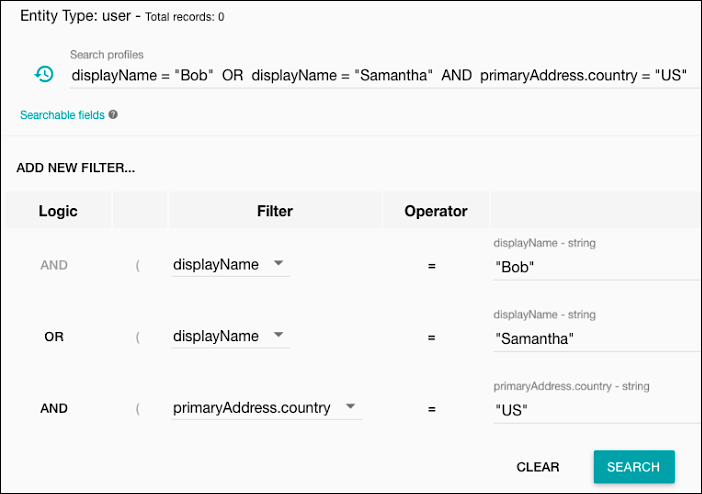702x494 pixels.
Task: Open the first row displayName filter dropdown
Action: tap(230, 265)
